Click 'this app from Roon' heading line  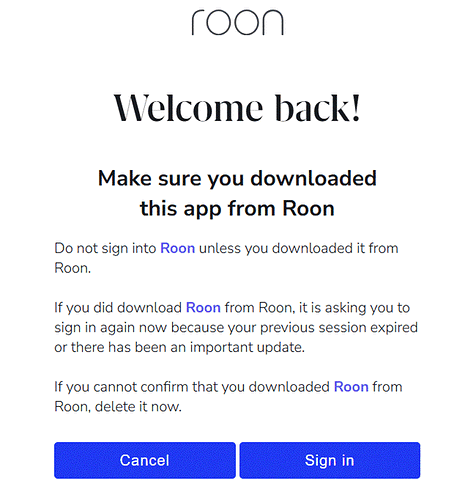[237, 209]
